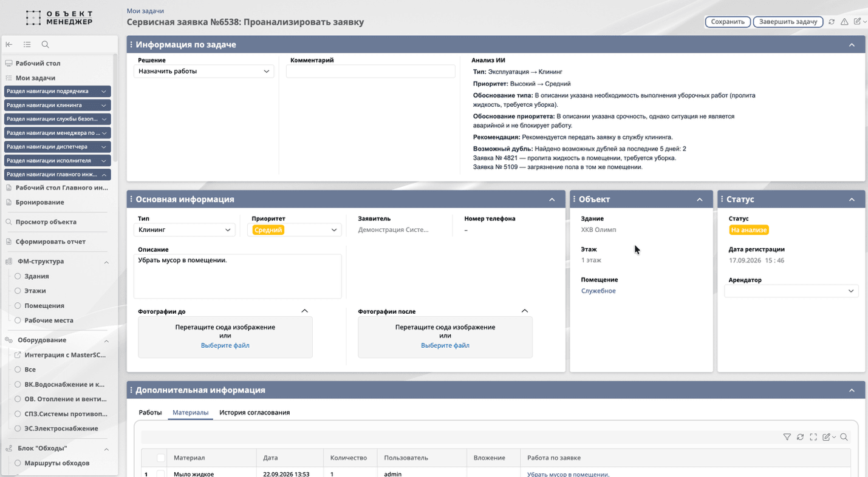
Task: Refresh the task using the top-right refresh icon
Action: (x=832, y=22)
